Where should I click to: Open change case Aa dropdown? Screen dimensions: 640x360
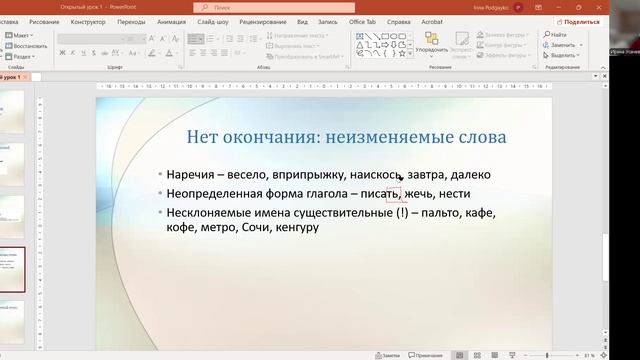click(134, 53)
